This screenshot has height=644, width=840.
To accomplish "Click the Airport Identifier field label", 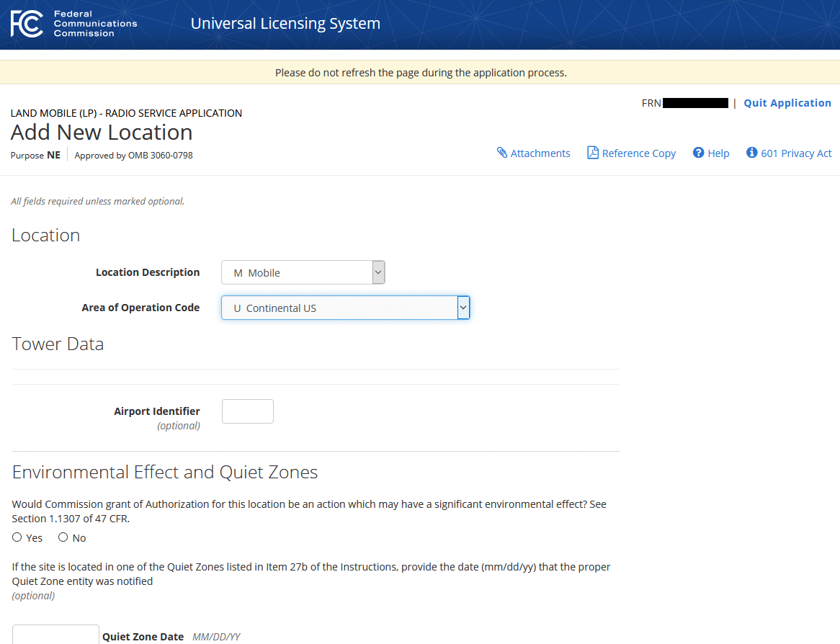I will coord(157,411).
